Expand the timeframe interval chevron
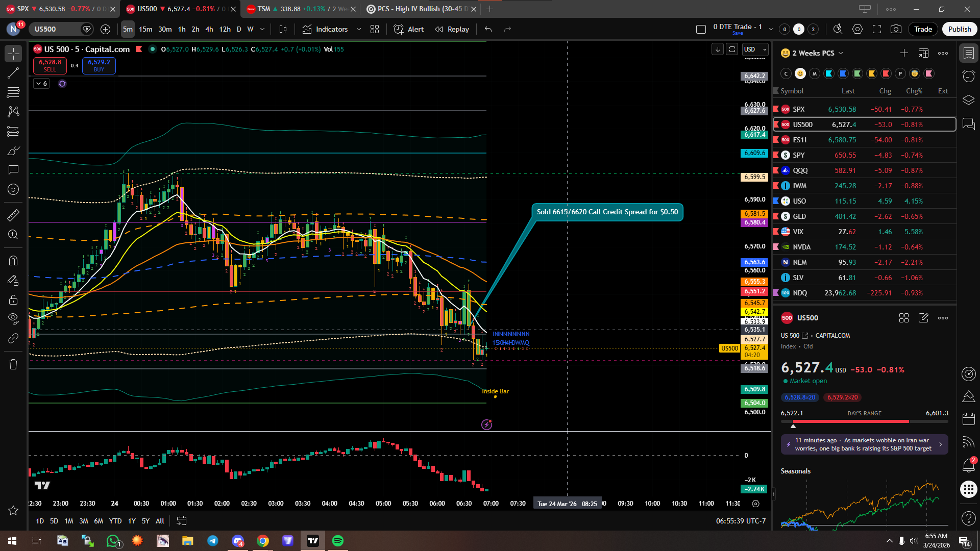Screen dimensions: 980x551 pyautogui.click(x=262, y=29)
